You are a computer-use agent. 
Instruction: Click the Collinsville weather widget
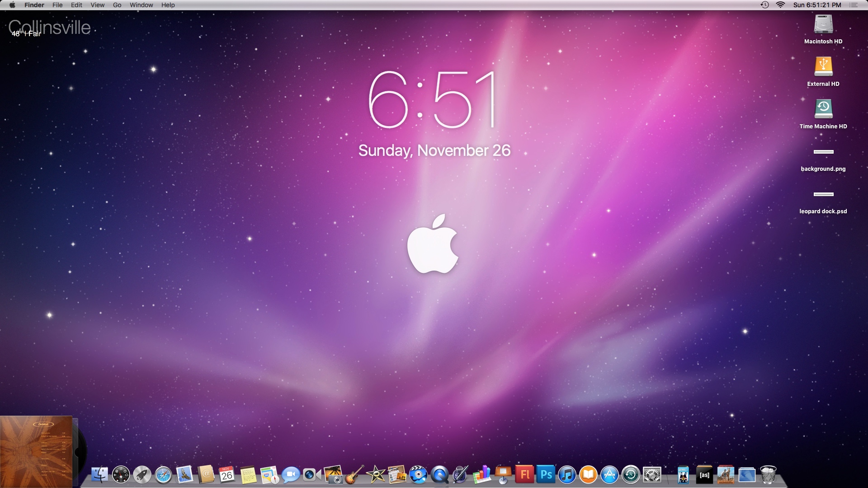[49, 28]
